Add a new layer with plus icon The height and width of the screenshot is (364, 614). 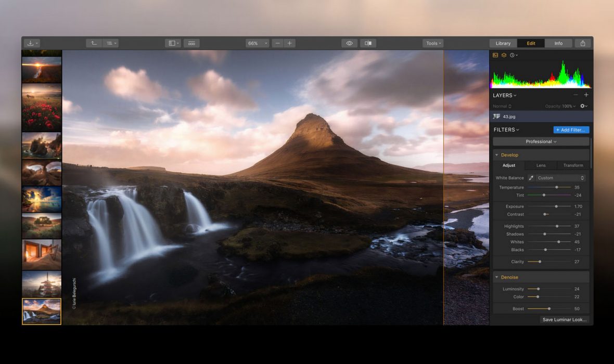[586, 95]
